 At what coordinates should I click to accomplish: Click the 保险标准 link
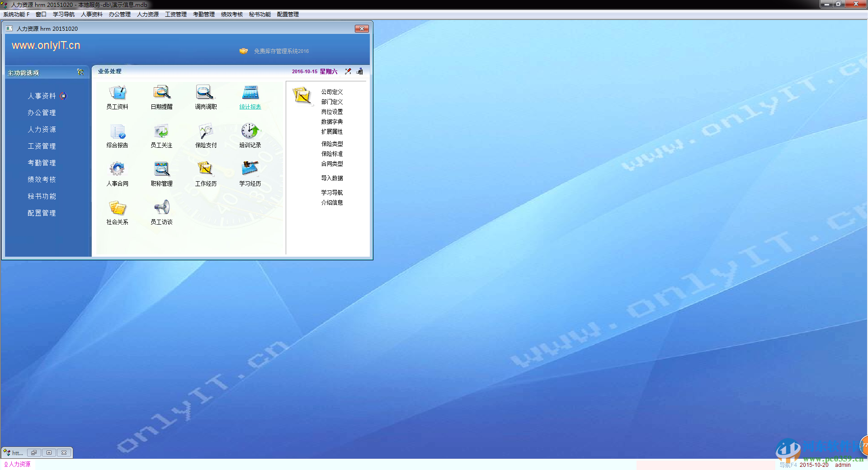pyautogui.click(x=332, y=154)
